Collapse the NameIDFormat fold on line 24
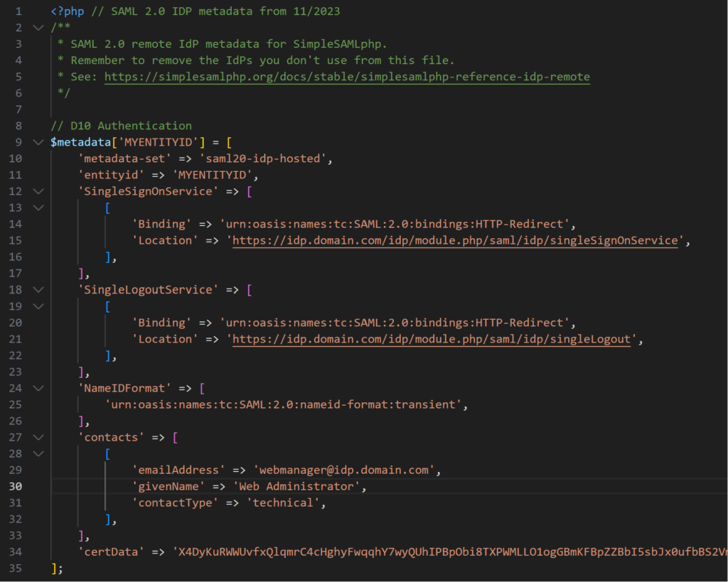Screen dimensions: 728x582 point(38,388)
